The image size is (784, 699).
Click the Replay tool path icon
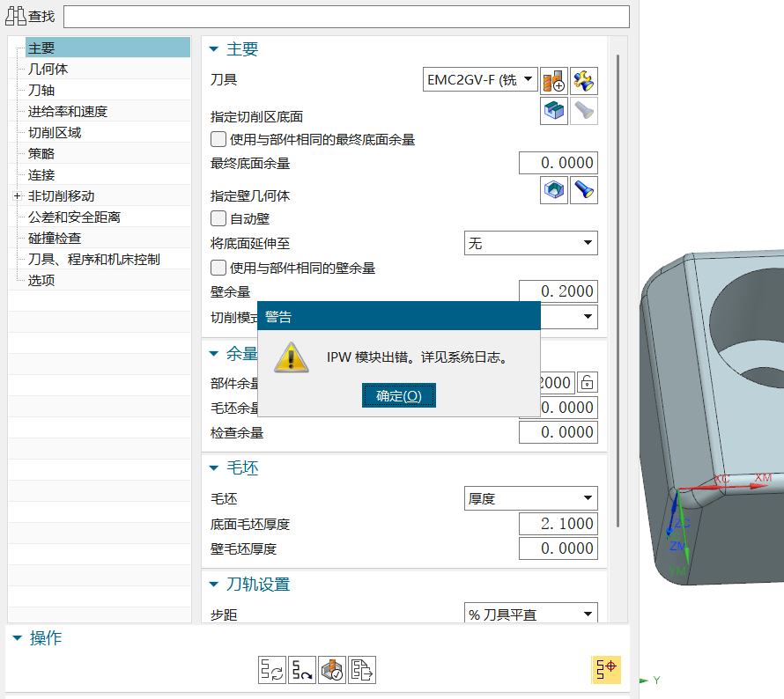302,670
